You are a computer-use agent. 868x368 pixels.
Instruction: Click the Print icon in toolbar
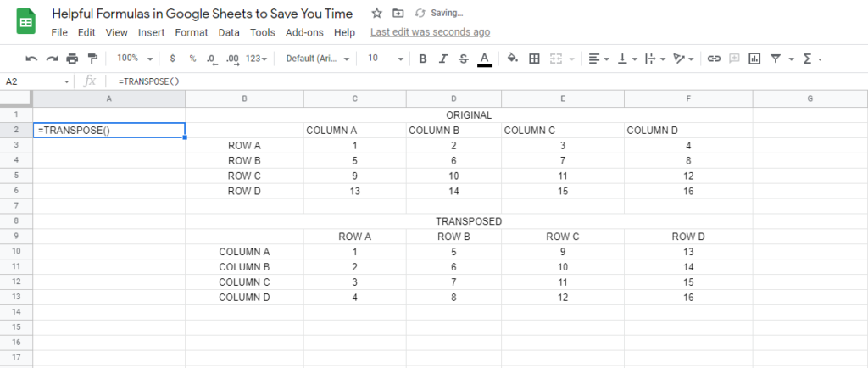[72, 59]
